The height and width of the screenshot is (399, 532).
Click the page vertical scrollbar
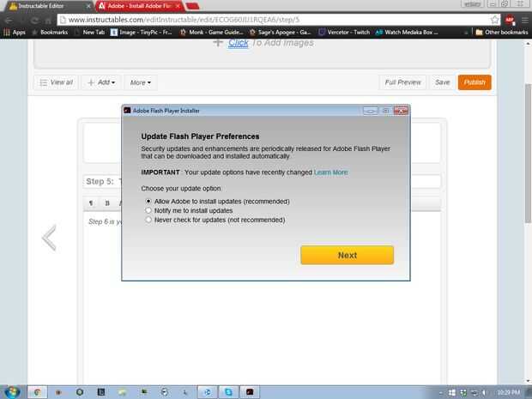coord(528,153)
